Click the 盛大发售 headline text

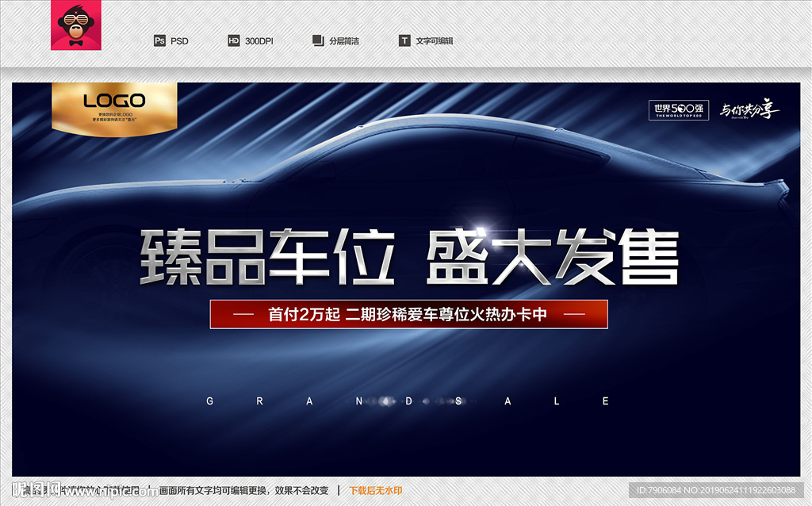[552, 258]
